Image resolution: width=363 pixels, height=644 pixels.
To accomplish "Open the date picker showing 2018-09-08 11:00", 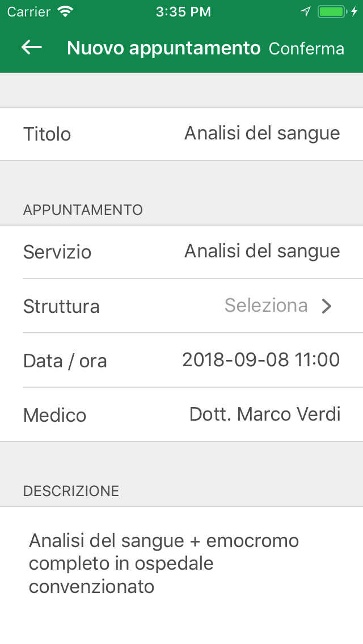I will coord(261,359).
